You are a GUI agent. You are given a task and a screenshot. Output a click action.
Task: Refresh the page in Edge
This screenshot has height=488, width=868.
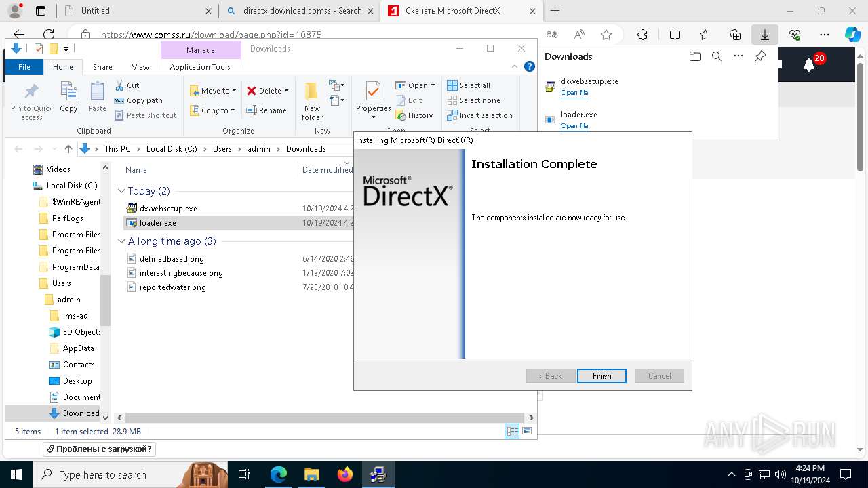coord(49,35)
